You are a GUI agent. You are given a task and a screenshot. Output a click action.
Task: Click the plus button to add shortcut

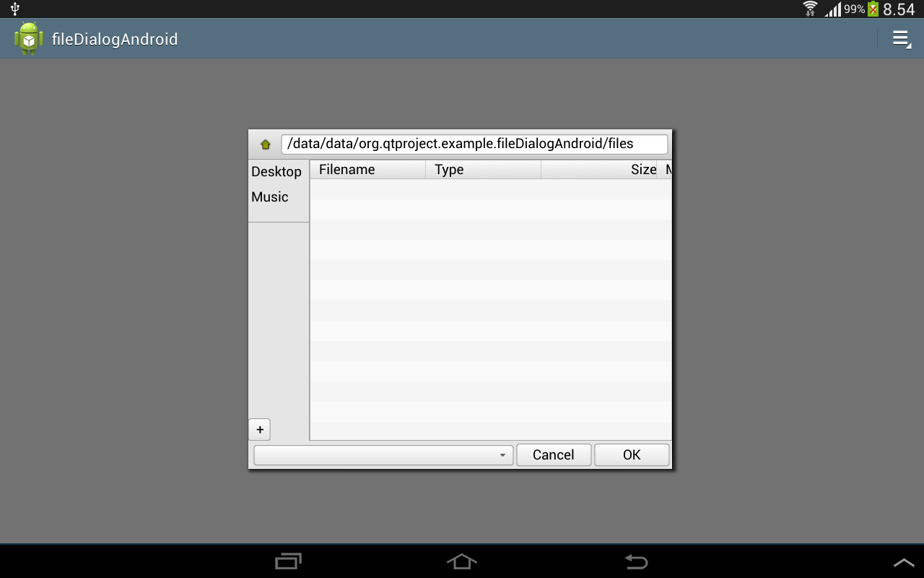click(x=260, y=429)
